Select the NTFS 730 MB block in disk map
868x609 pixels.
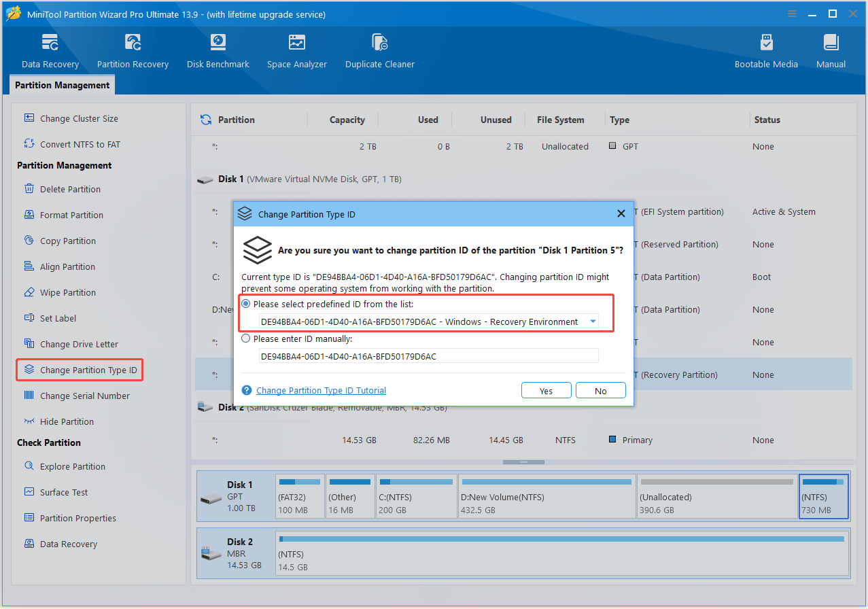point(824,497)
